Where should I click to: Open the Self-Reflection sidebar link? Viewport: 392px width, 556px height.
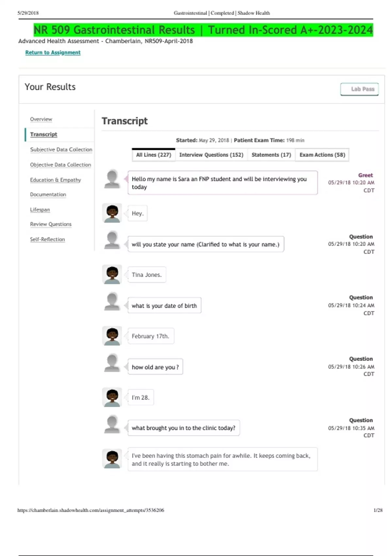click(47, 239)
